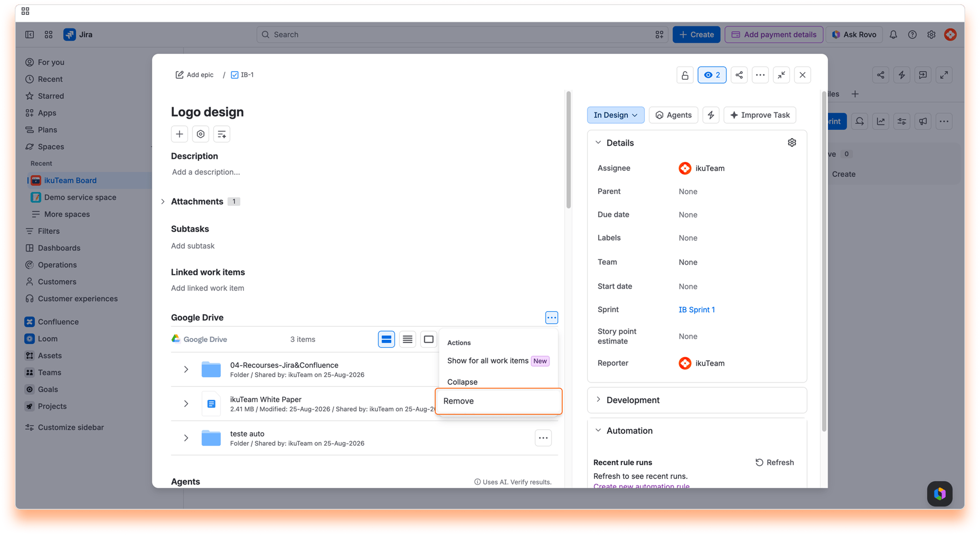Expand the 04-Recourses-Jira&Confluence folder
Screen dimensions: 980x535
pos(186,369)
